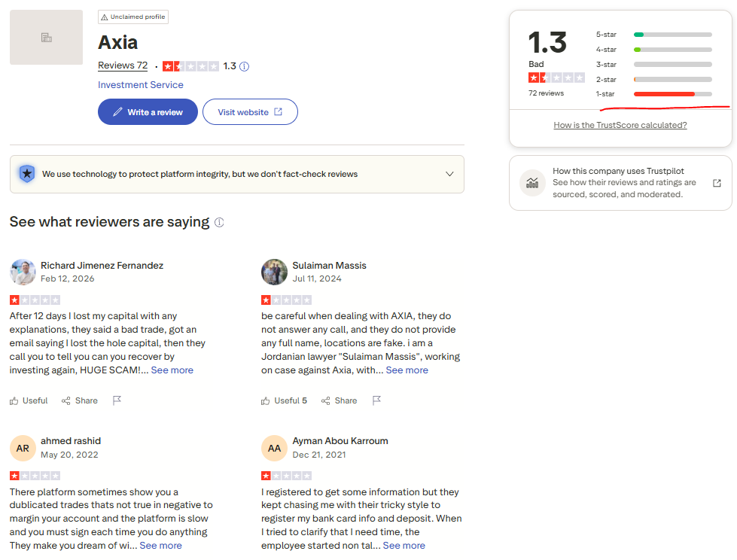Flag Sulaiman Massis's review
The width and height of the screenshot is (737, 560).
coord(376,400)
